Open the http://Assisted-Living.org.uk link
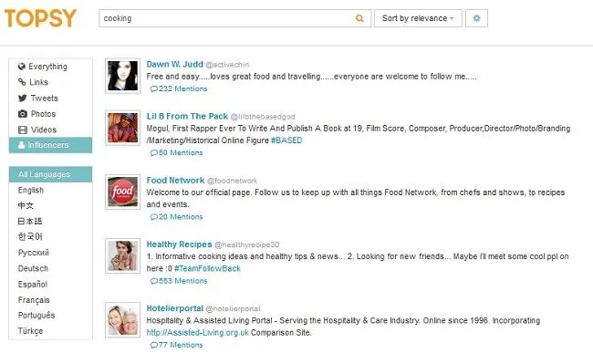This screenshot has height=364, width=593. (197, 333)
